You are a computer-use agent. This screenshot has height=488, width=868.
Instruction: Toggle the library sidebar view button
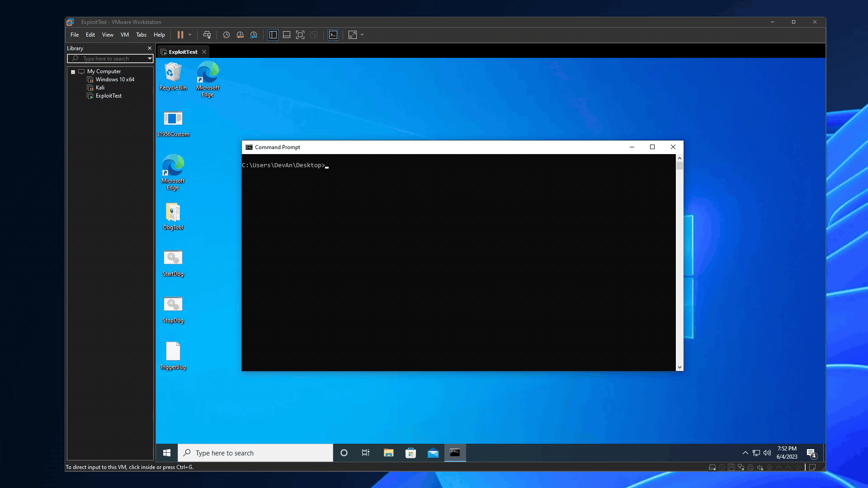click(273, 35)
